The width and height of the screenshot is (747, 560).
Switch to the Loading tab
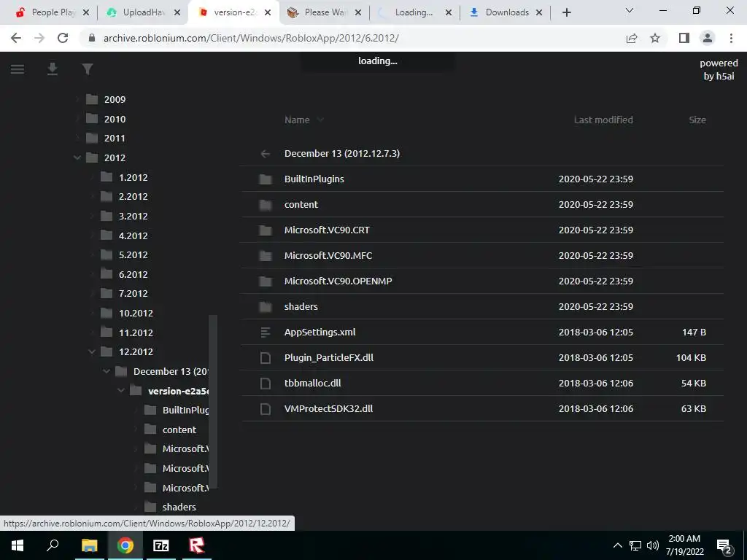414,12
